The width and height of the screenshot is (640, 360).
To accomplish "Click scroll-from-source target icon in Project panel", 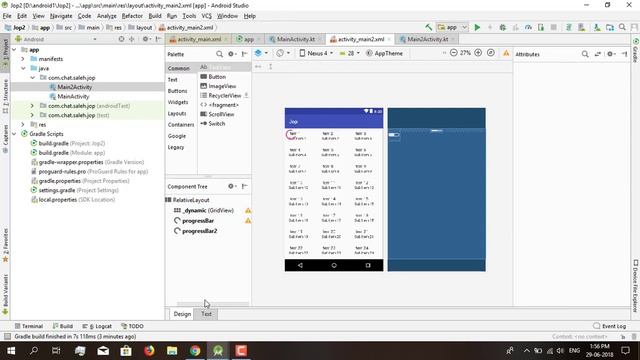I will pos(121,39).
